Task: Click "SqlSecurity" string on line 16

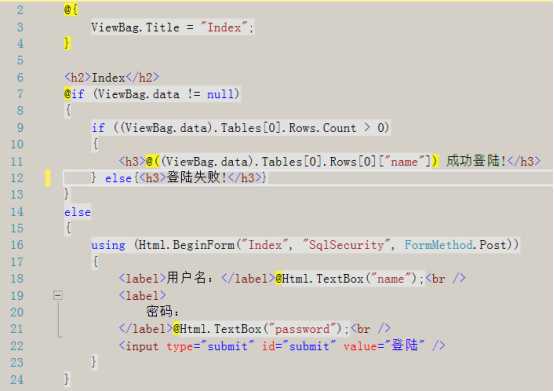Action: point(346,245)
